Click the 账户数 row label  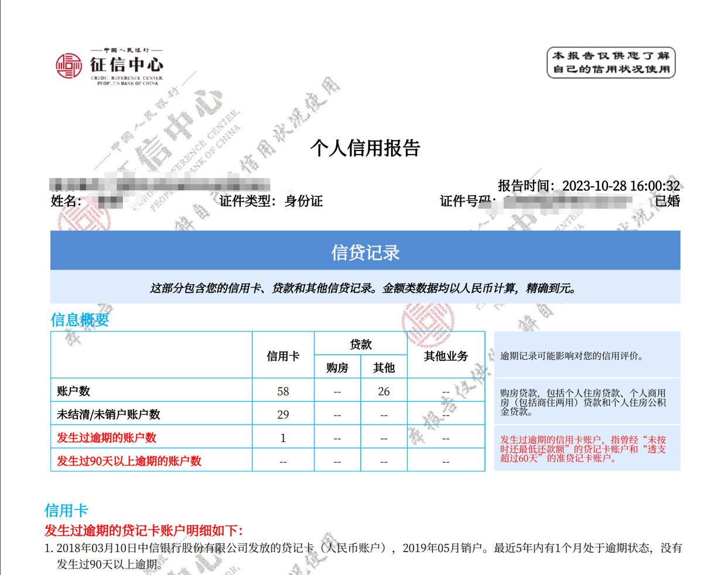[x=73, y=391]
